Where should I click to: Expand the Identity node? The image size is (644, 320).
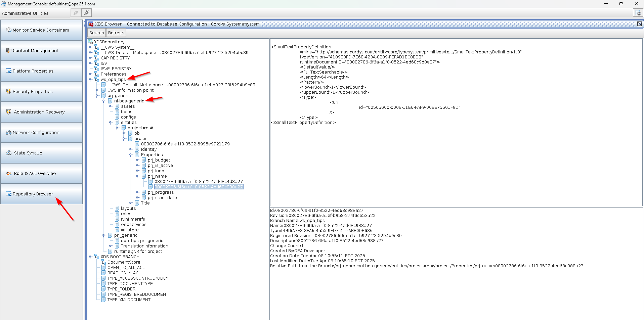(x=131, y=149)
